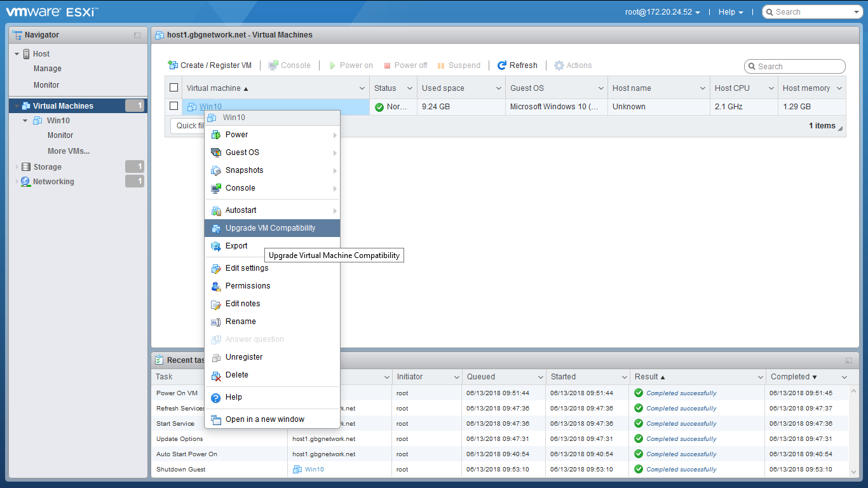Click the Snapshots icon in the context menu
Viewport: 868px width, 488px height.
[216, 170]
